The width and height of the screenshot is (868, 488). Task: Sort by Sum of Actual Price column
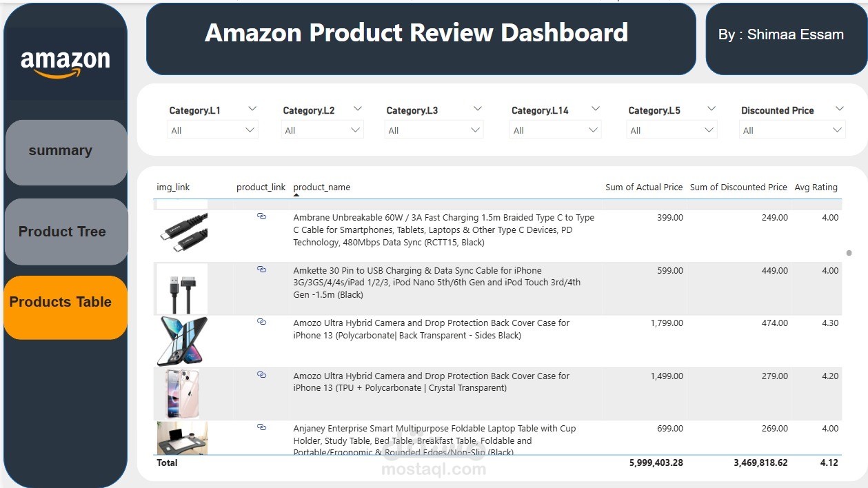click(643, 187)
